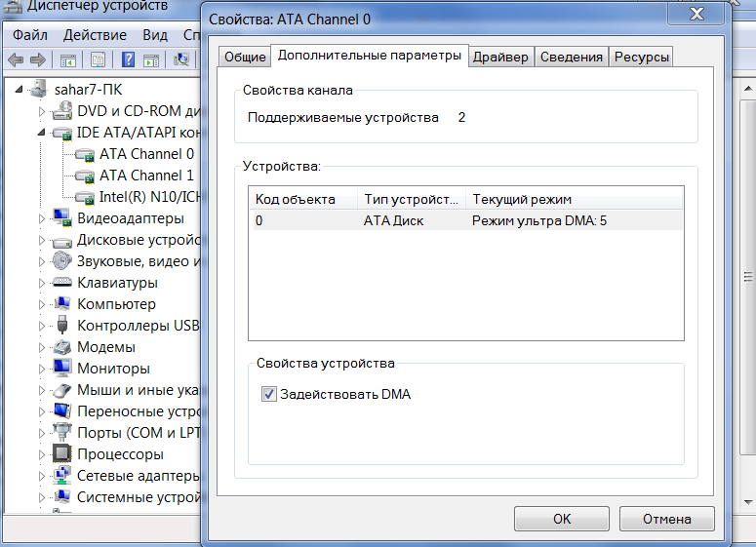Click the Текущий режим column header
The image size is (756, 547).
pyautogui.click(x=528, y=199)
